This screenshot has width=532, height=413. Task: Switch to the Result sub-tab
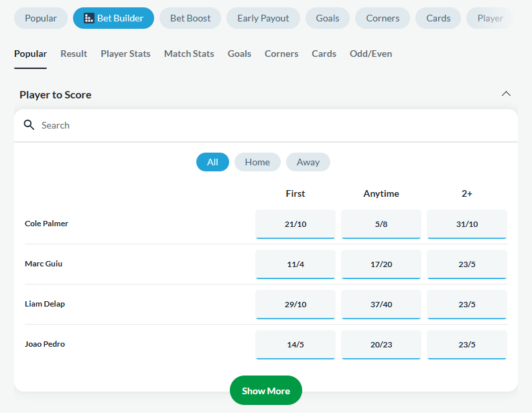point(74,54)
